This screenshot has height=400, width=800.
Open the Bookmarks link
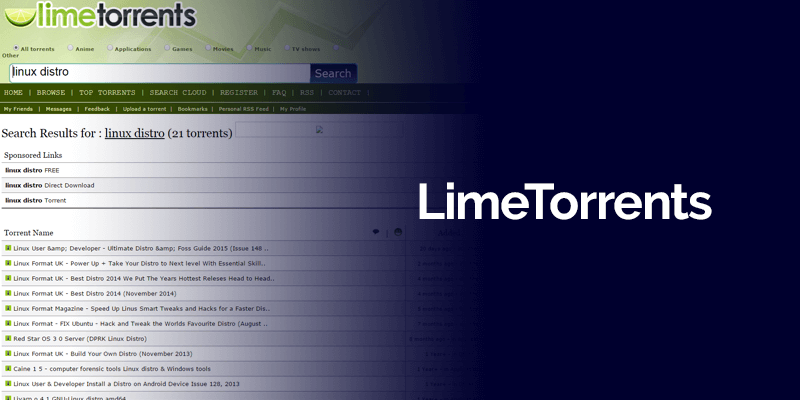tap(192, 109)
